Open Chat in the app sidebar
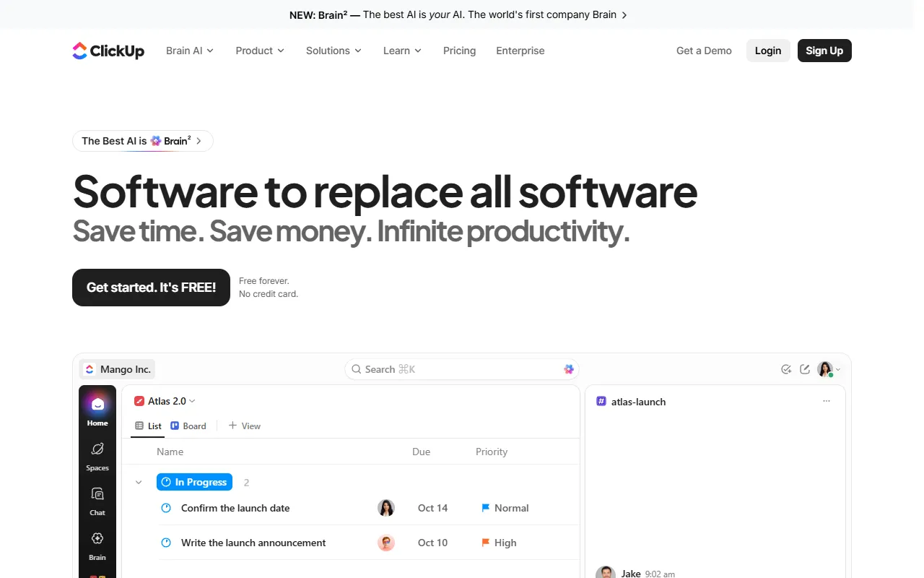Screen dimensions: 924x578 click(97, 501)
